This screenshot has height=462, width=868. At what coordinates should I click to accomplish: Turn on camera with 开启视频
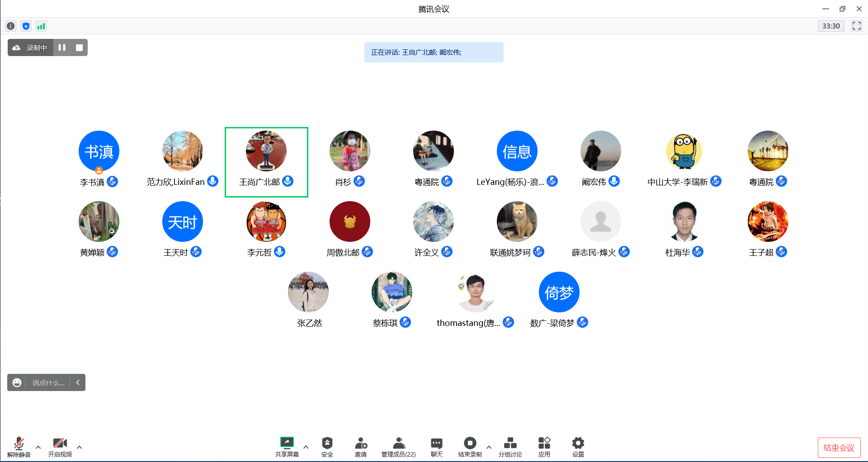(x=60, y=447)
